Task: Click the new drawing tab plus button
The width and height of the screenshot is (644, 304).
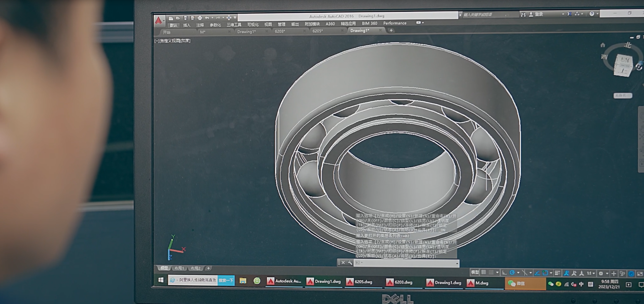Action: coord(391,30)
